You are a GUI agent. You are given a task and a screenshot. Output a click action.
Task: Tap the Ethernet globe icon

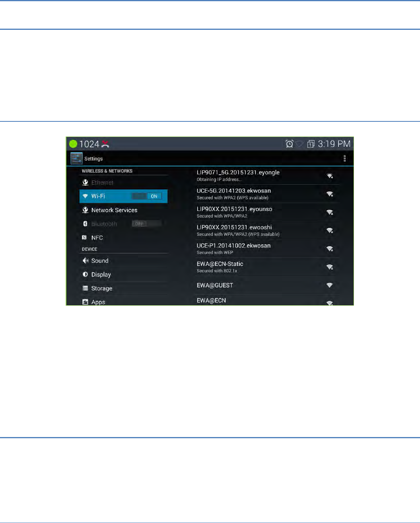tap(85, 182)
